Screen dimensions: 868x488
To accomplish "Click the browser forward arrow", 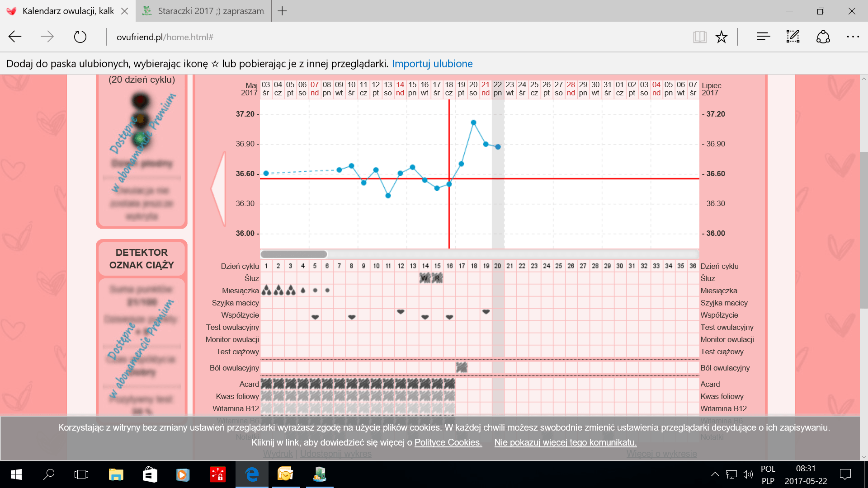I will click(x=47, y=37).
